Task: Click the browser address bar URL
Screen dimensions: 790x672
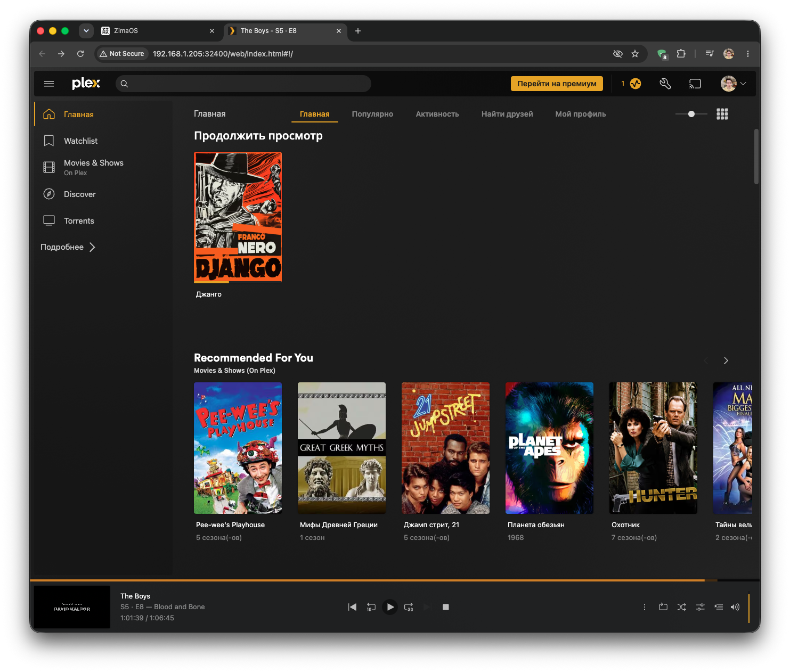Action: tap(223, 54)
